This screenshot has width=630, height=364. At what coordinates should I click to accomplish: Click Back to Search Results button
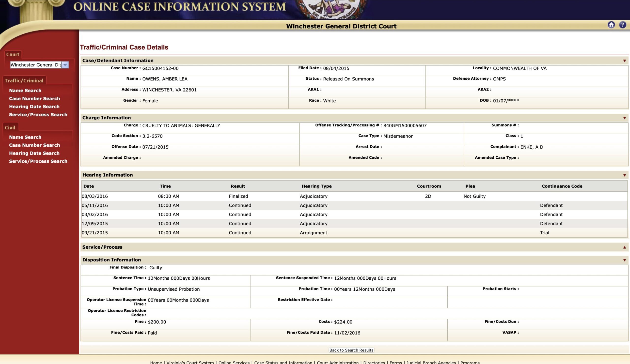(x=351, y=350)
